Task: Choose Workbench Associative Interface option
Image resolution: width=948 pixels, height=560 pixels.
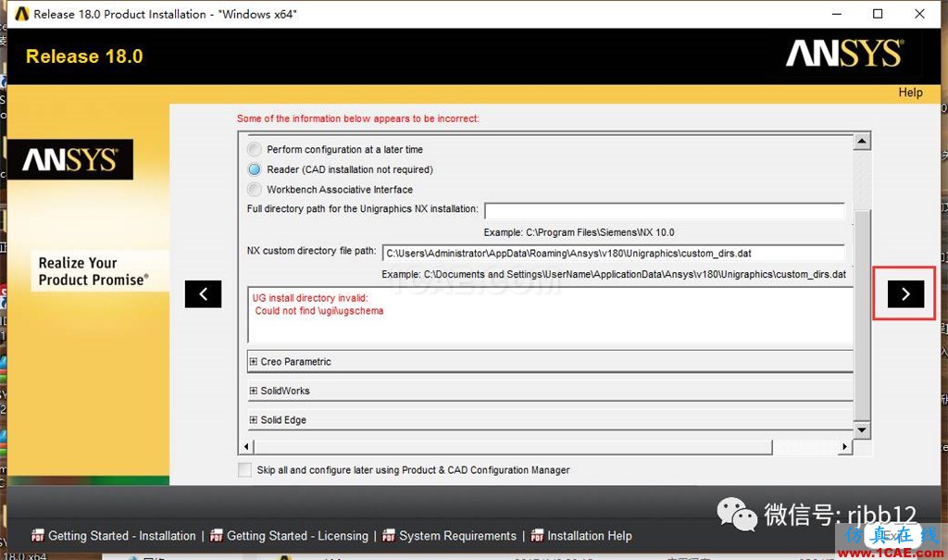Action: pos(254,189)
